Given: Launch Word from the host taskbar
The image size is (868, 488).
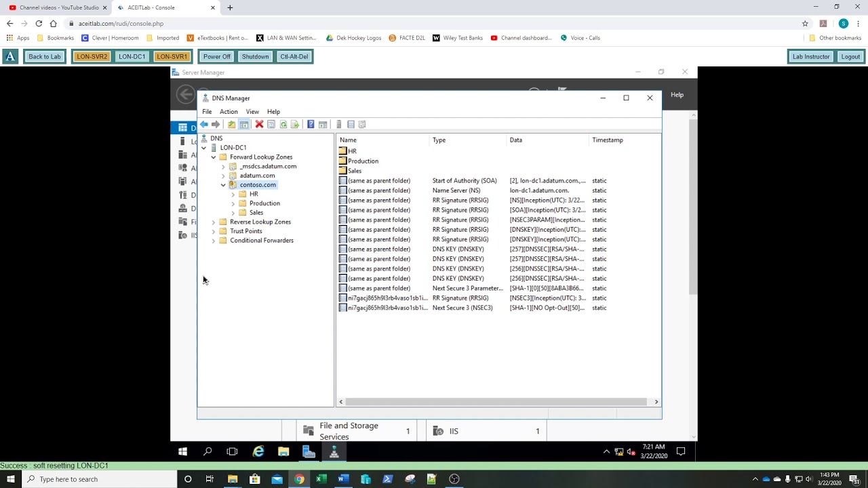Looking at the screenshot, I should pos(343,479).
